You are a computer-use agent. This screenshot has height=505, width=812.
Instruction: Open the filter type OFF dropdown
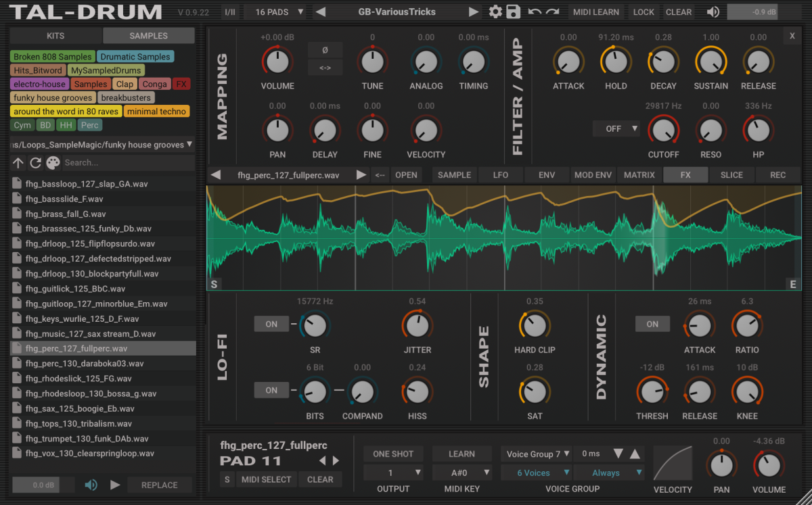point(616,128)
